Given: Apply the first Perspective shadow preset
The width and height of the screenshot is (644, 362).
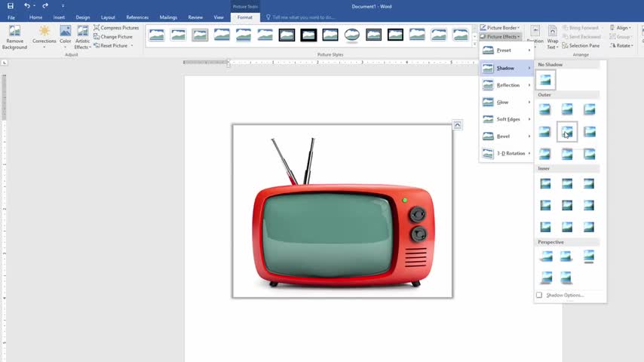Looking at the screenshot, I should (x=546, y=256).
